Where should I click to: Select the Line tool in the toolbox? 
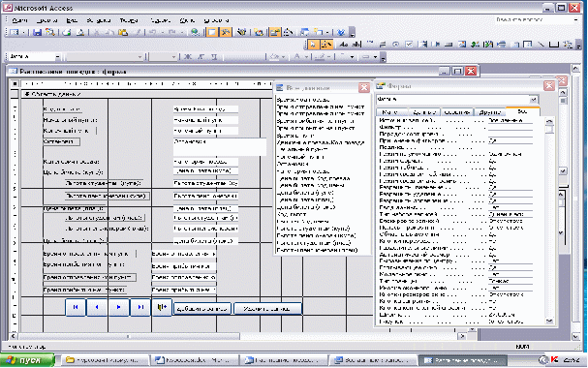click(541, 45)
